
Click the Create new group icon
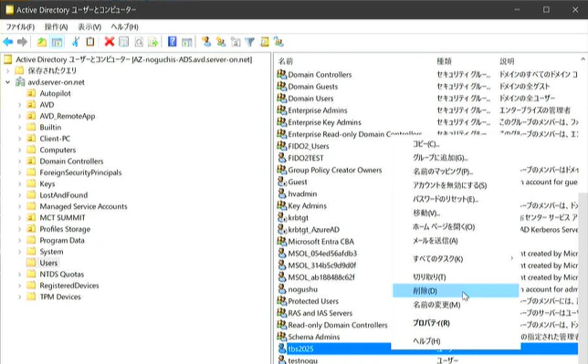(x=221, y=42)
